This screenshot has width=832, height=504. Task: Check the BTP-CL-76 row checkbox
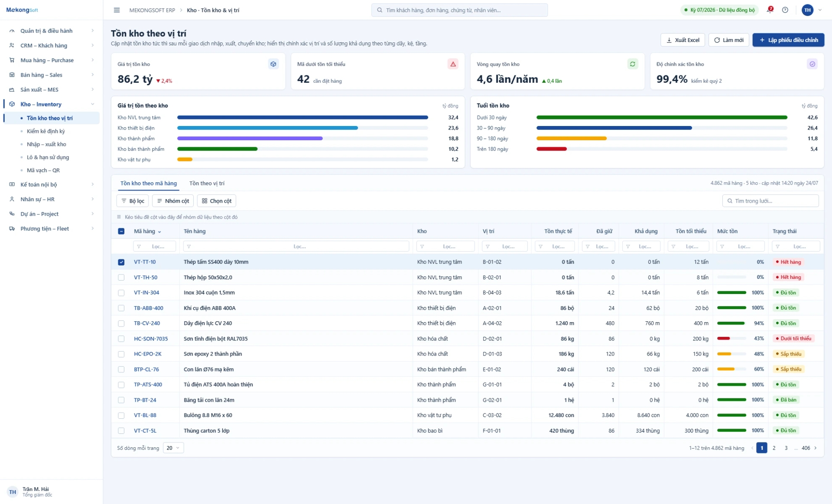click(x=121, y=369)
